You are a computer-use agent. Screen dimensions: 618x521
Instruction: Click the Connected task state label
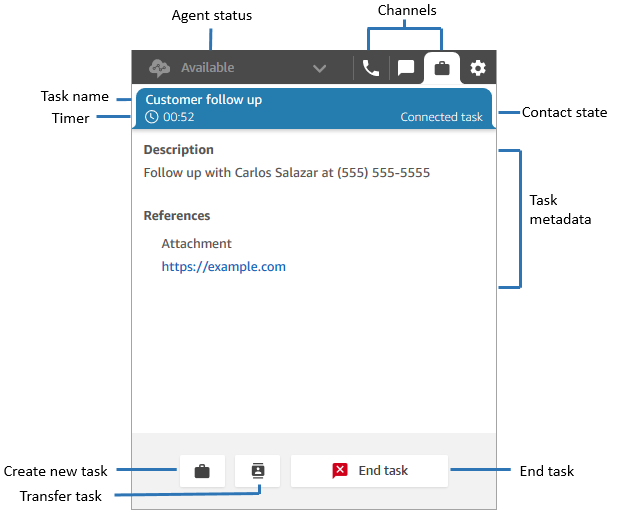tap(441, 117)
